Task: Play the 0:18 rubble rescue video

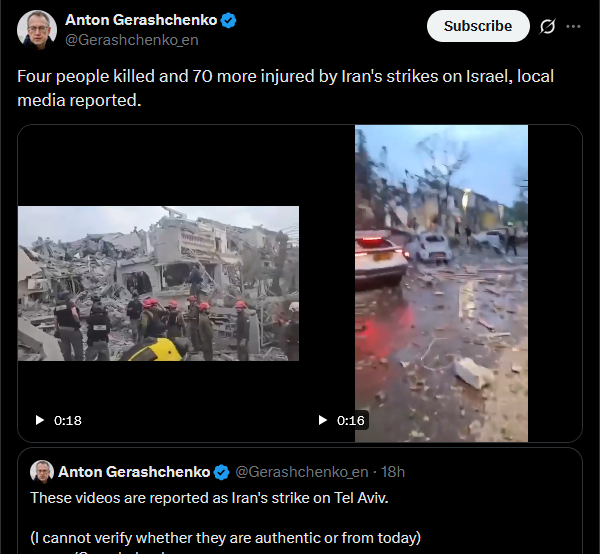Action: pos(39,420)
